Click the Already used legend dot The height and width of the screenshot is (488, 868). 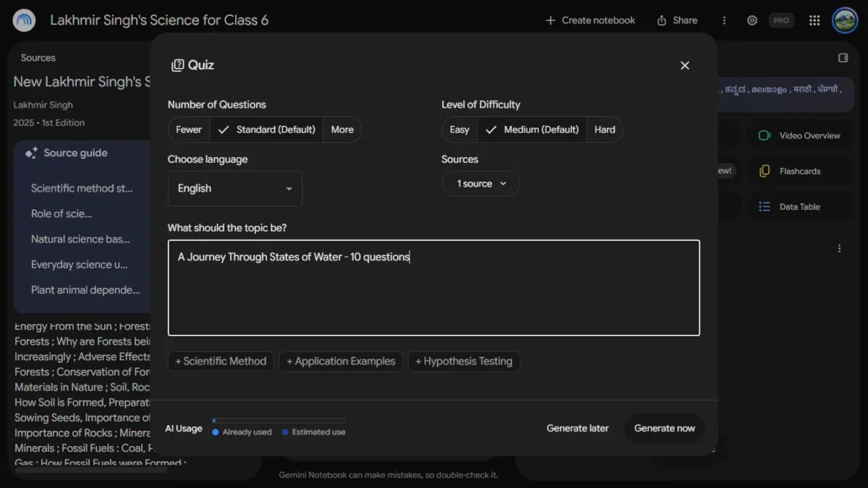coord(216,432)
